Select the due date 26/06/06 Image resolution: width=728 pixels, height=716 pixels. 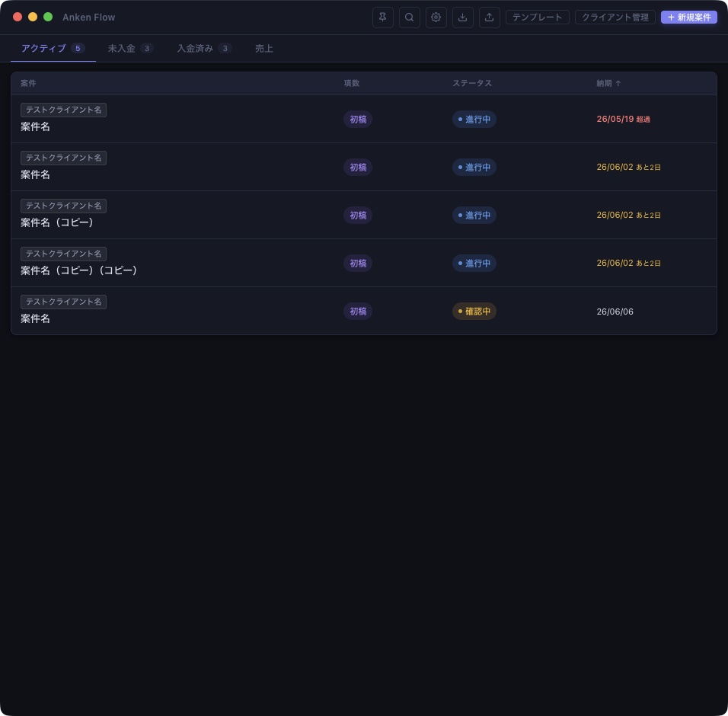(x=615, y=312)
